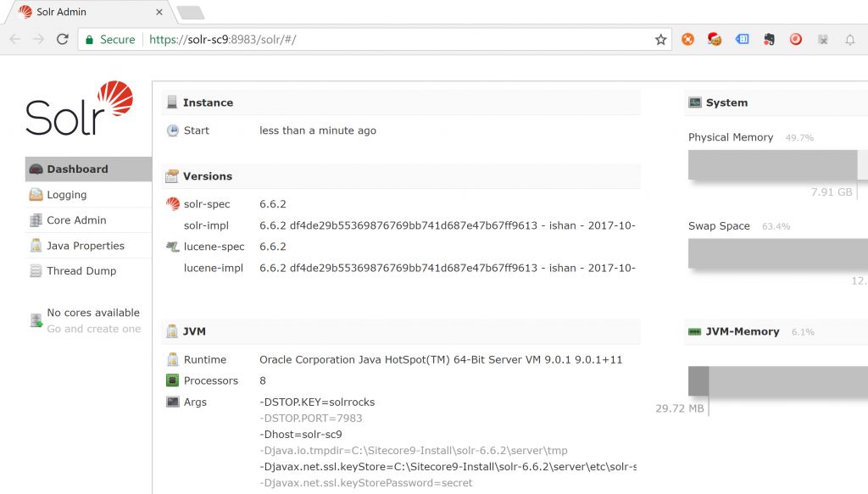This screenshot has width=868, height=494.
Task: Click the JVM-Memory RAM icon
Action: pyautogui.click(x=695, y=332)
